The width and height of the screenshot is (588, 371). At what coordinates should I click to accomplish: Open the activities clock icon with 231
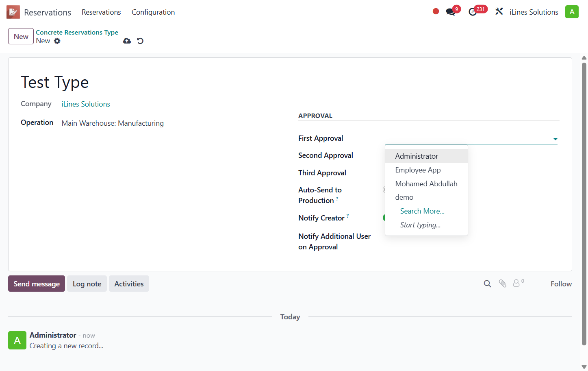click(x=473, y=12)
